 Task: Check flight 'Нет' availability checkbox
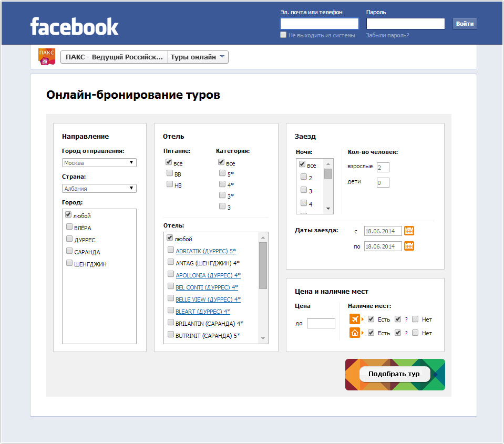point(415,319)
